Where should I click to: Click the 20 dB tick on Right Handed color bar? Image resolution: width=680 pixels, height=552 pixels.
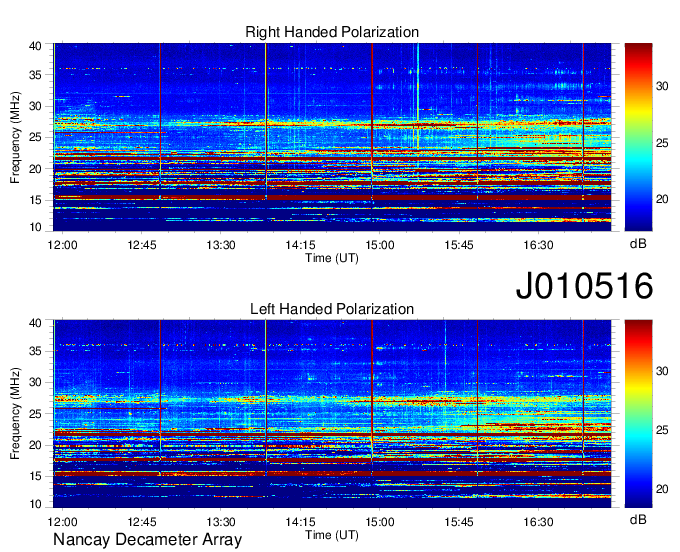point(662,199)
